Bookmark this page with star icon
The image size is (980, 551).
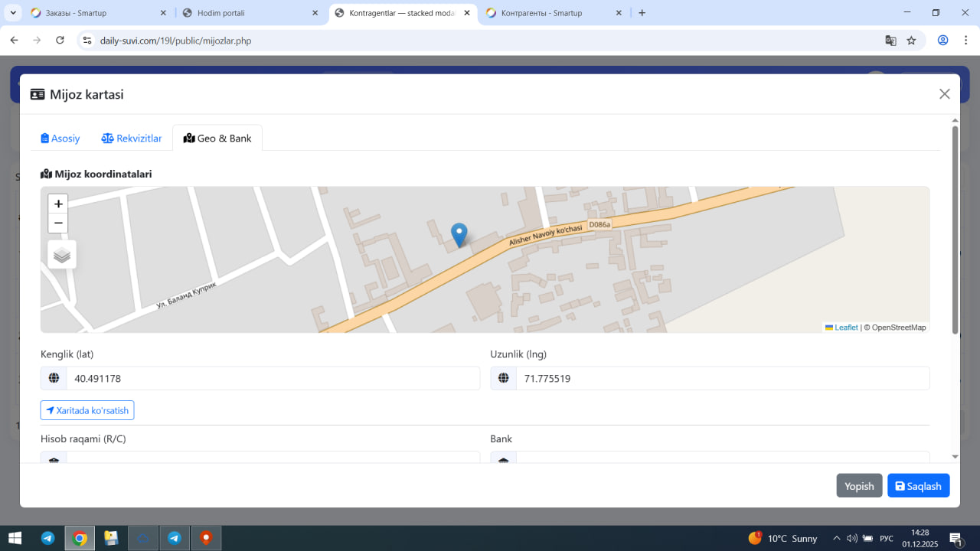[x=911, y=41]
